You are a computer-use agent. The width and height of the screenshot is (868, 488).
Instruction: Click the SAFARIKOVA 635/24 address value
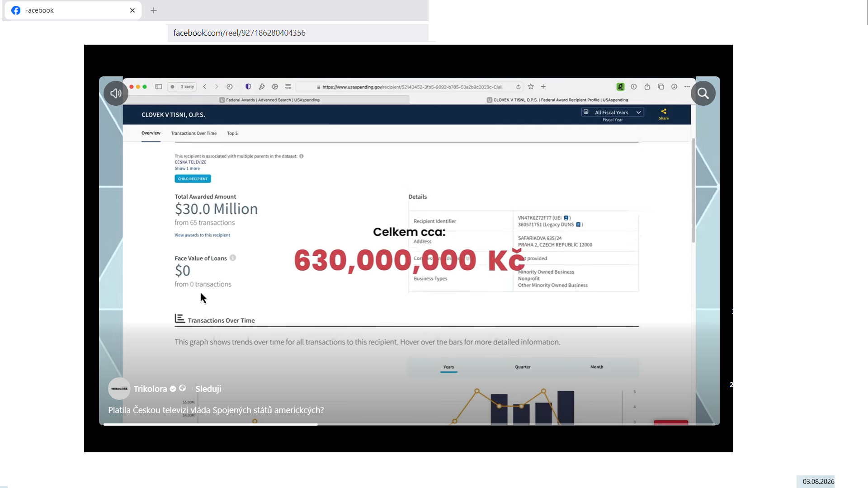tap(540, 238)
